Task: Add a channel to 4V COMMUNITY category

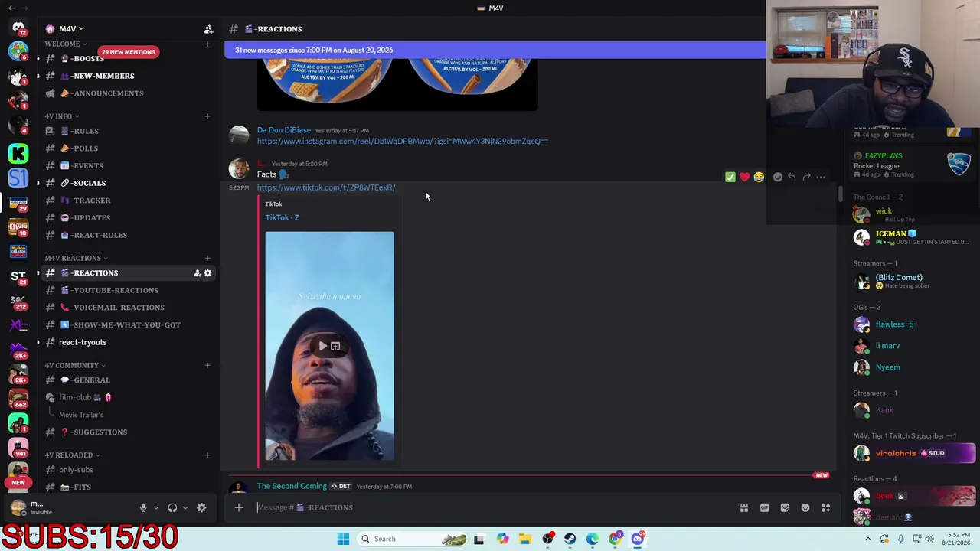Action: pyautogui.click(x=207, y=365)
